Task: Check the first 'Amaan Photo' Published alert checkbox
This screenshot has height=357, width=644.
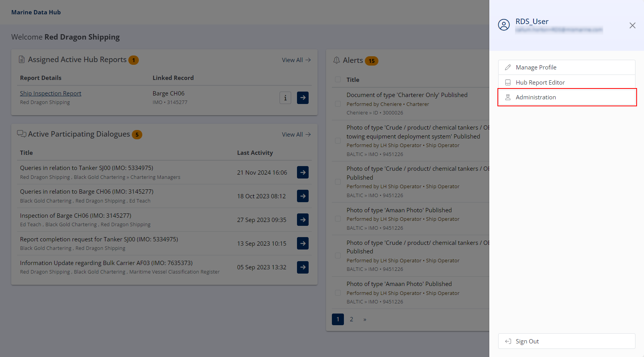Action: 338,219
